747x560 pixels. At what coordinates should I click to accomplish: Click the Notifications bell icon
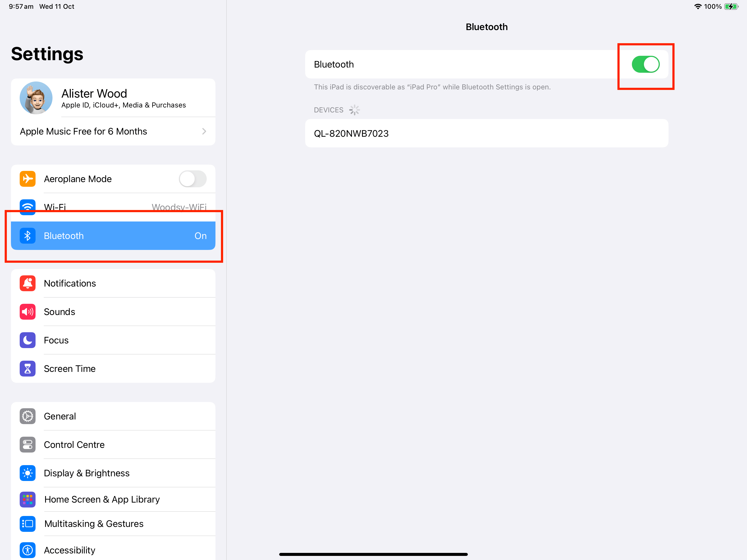coord(27,283)
